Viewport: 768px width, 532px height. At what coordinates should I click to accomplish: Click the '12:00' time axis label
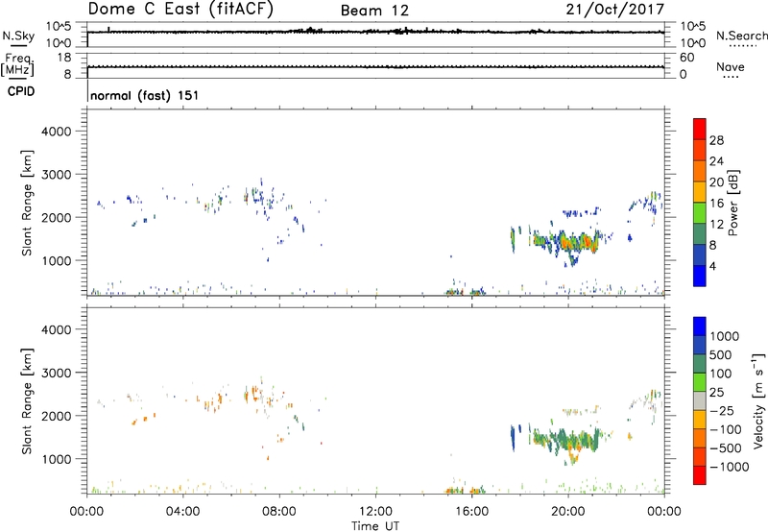375,512
